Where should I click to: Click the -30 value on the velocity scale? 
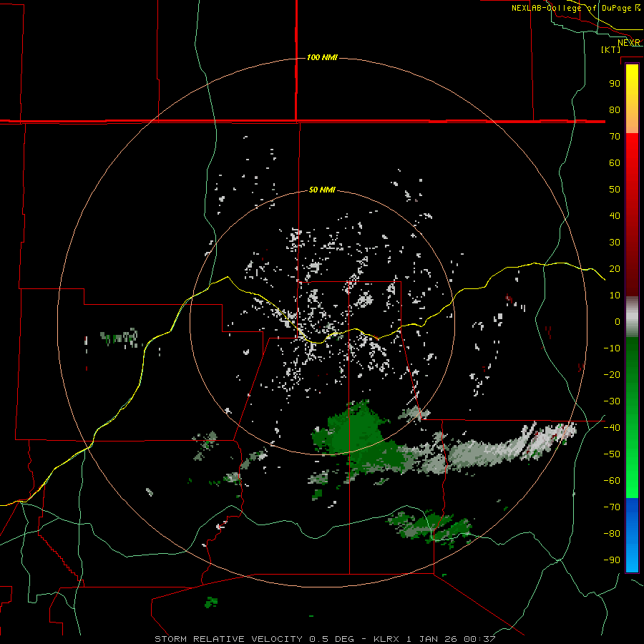coord(612,401)
